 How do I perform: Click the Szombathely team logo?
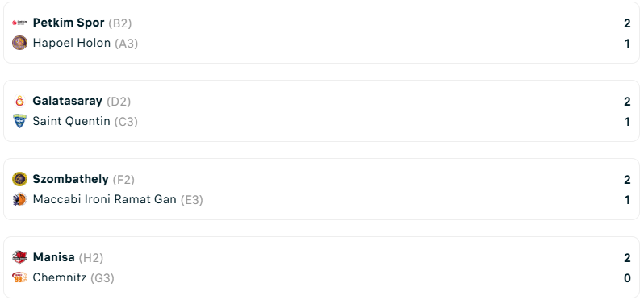19,179
